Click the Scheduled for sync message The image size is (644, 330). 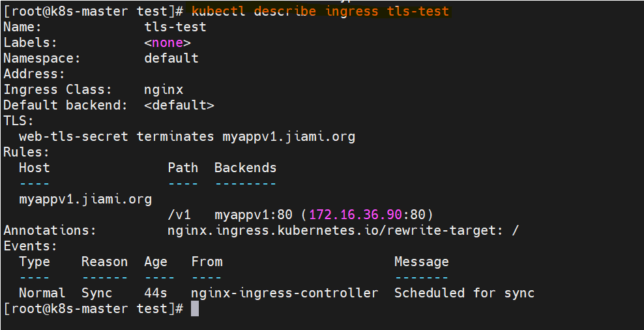point(465,293)
